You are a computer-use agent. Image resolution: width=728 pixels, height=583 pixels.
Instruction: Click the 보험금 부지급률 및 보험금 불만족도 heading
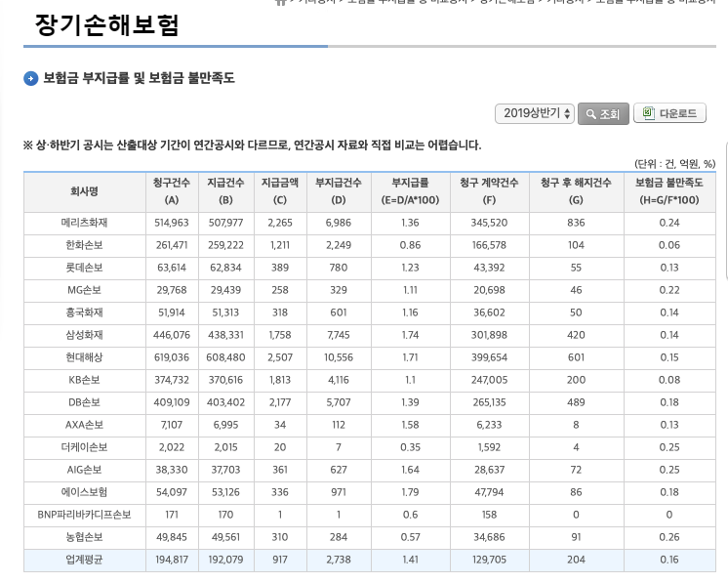139,78
